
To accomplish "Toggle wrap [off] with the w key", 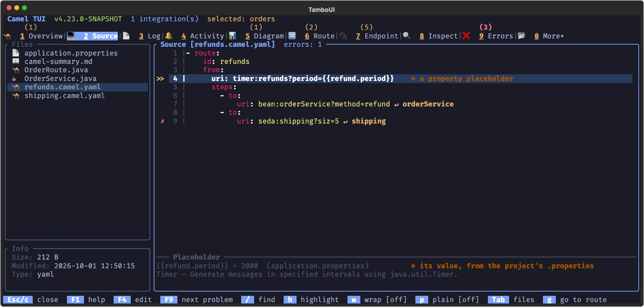I will pyautogui.click(x=377, y=300).
